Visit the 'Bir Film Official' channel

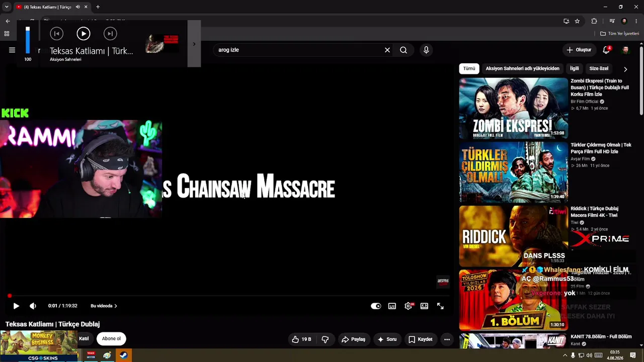pyautogui.click(x=585, y=102)
